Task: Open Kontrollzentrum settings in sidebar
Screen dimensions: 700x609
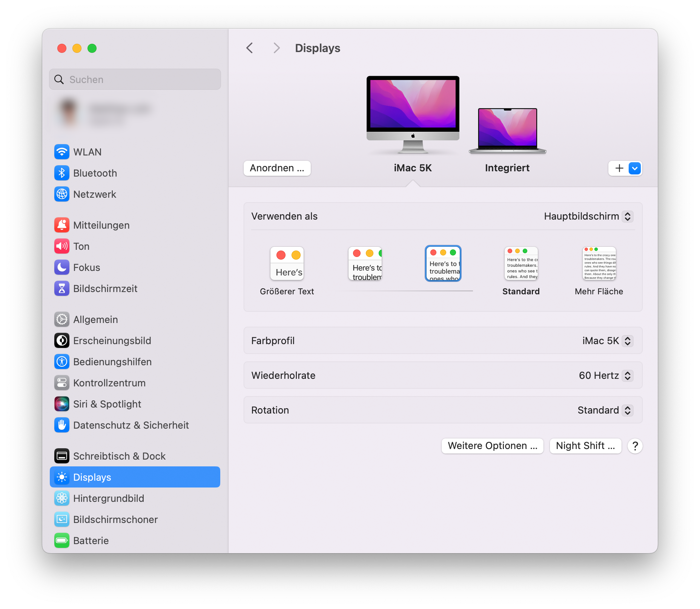Action: click(x=135, y=383)
